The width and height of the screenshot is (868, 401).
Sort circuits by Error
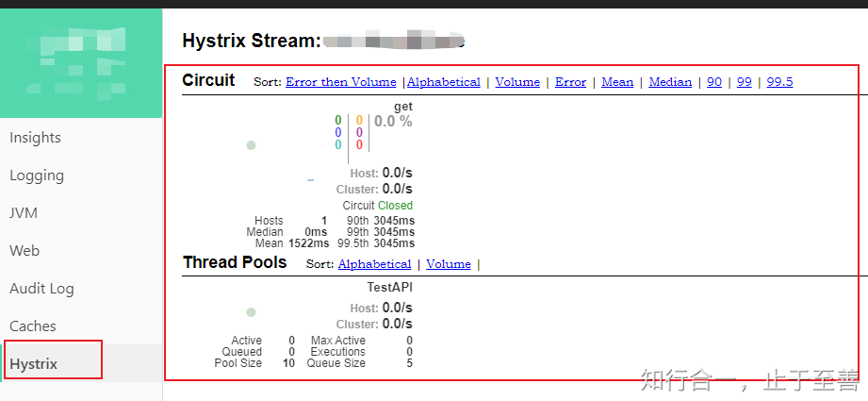[571, 82]
